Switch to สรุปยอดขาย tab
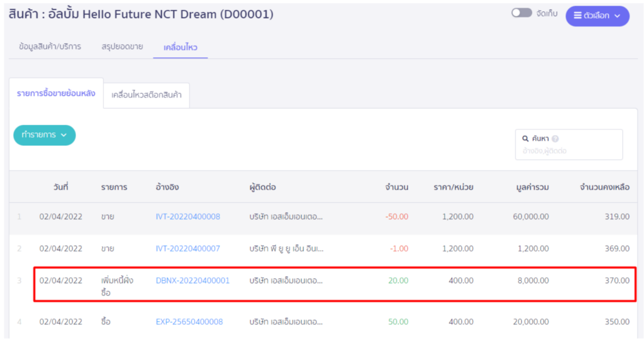The image size is (644, 345). tap(122, 47)
